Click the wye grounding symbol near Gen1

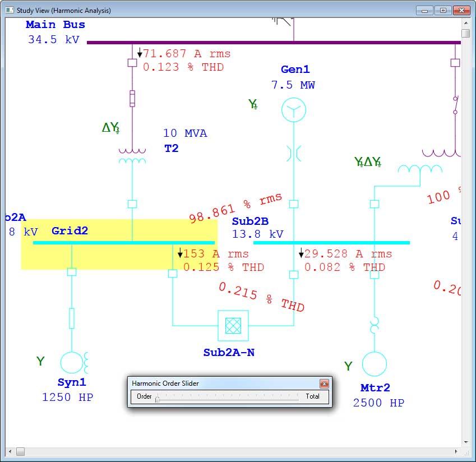click(252, 104)
